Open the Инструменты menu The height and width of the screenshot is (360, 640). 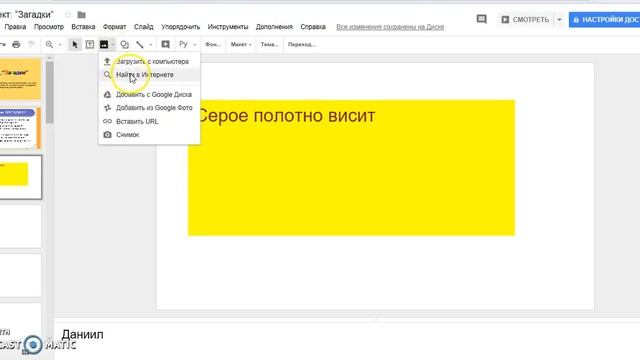[228, 27]
